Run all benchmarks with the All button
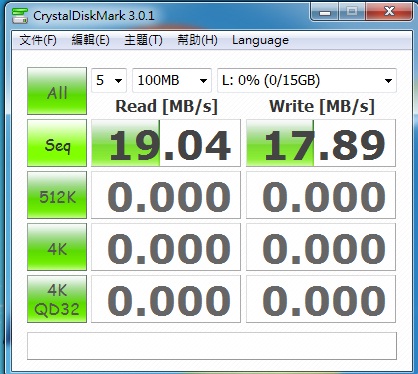This screenshot has height=374, width=418. (x=57, y=91)
